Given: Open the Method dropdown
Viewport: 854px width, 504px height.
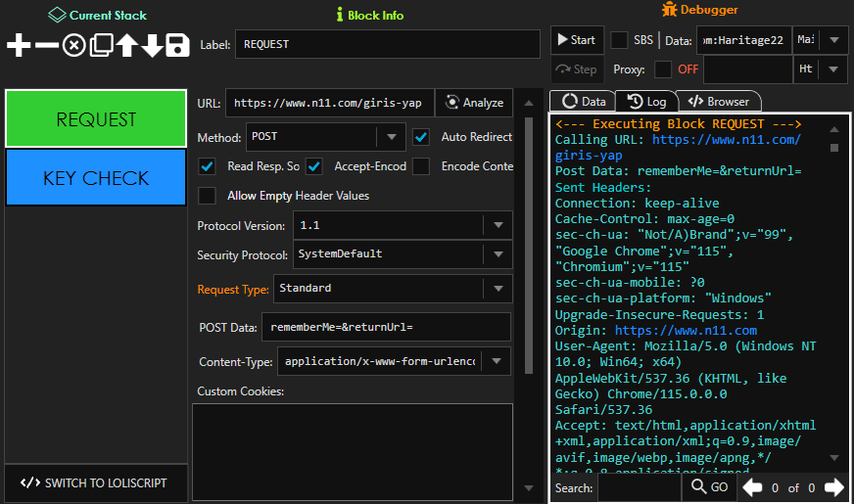Looking at the screenshot, I should (392, 137).
